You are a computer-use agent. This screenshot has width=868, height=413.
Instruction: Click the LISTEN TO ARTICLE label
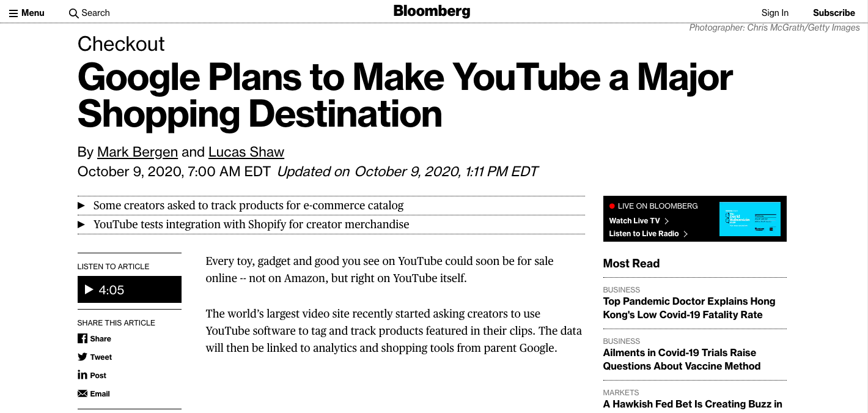point(113,266)
